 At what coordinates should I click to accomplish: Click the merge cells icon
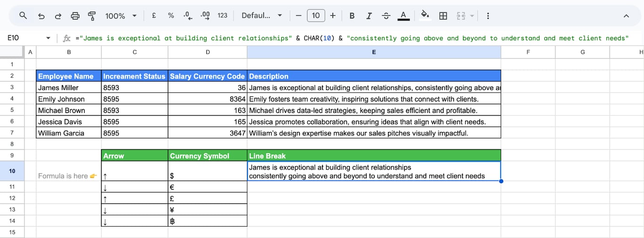click(461, 16)
